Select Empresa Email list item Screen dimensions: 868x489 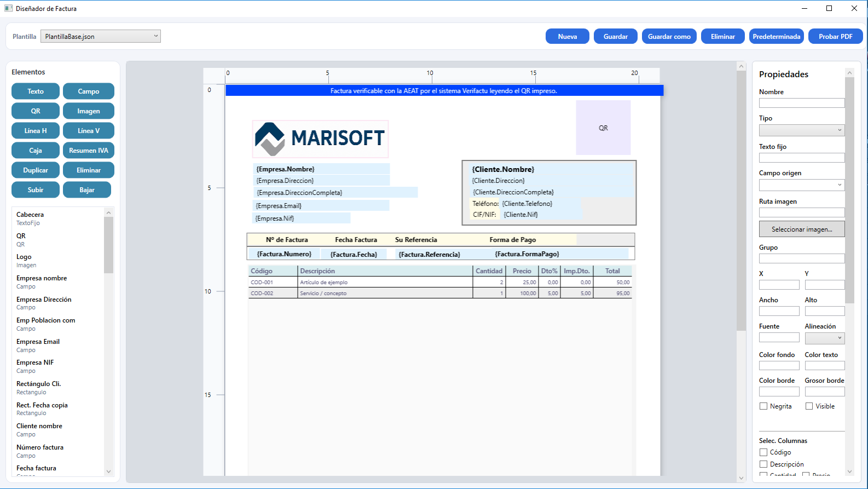[x=58, y=346]
